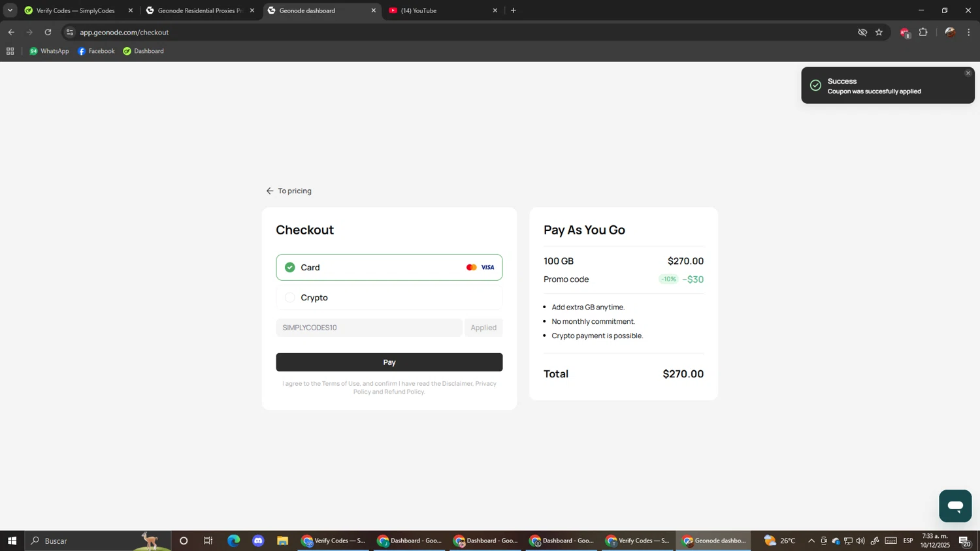The height and width of the screenshot is (551, 980).
Task: Bookmark this page with star icon
Action: (x=879, y=32)
